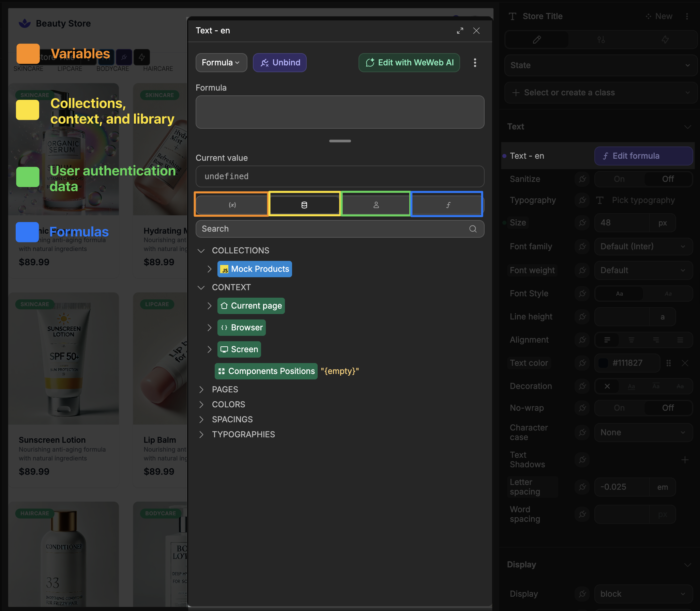
Task: Click the three-dot menu beside WeWeb AI
Action: coord(475,62)
